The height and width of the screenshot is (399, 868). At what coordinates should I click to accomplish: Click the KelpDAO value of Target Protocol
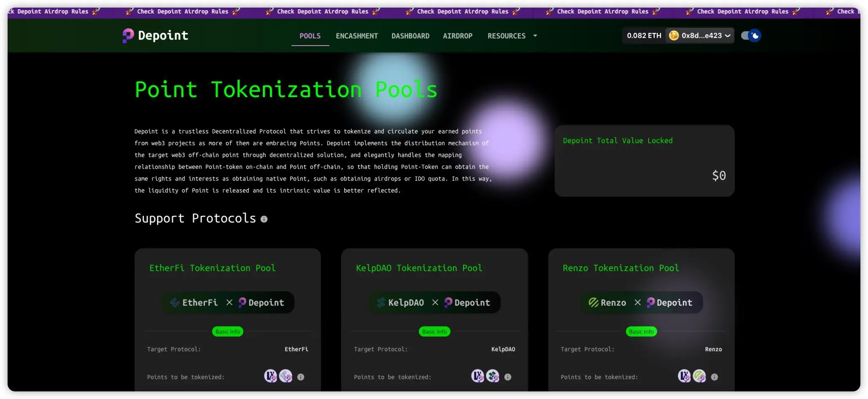coord(503,349)
